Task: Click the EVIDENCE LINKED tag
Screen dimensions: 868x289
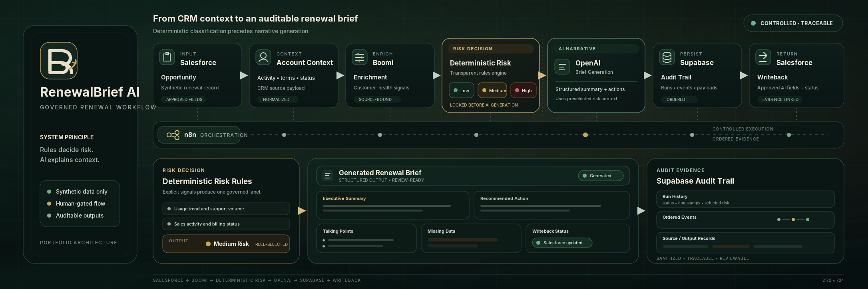Action: (x=780, y=99)
